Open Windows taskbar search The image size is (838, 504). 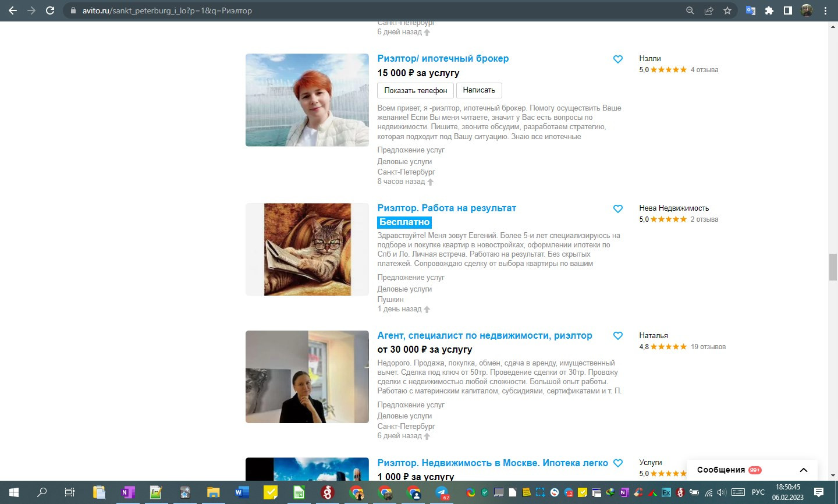41,492
